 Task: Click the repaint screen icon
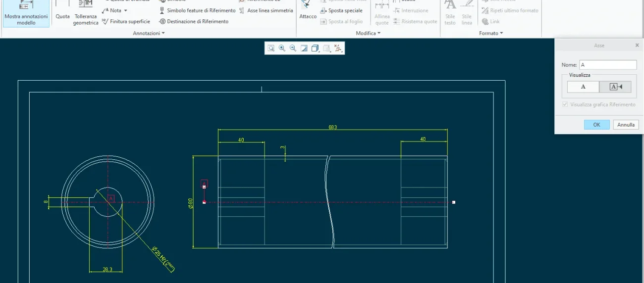point(304,48)
